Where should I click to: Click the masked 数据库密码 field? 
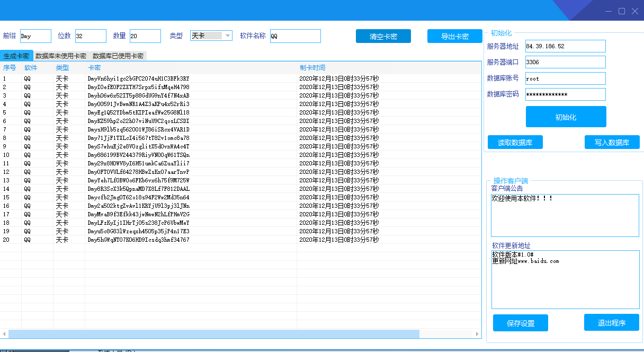pos(564,94)
